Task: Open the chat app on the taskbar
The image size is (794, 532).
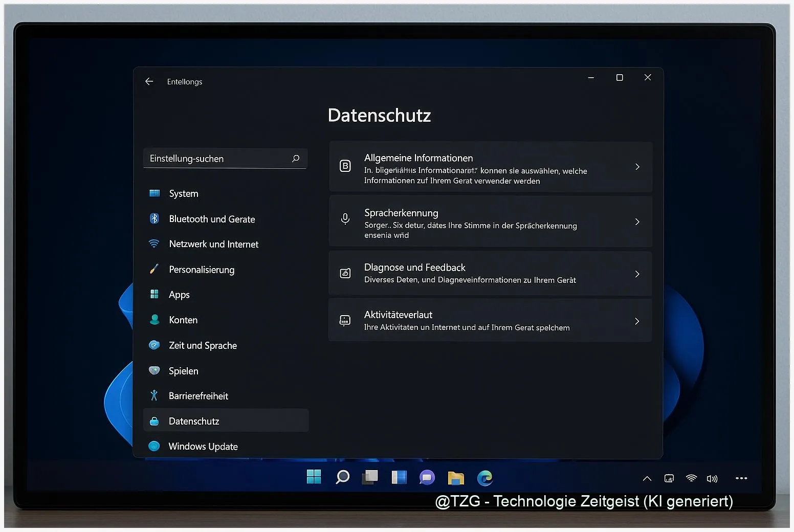Action: click(x=427, y=478)
